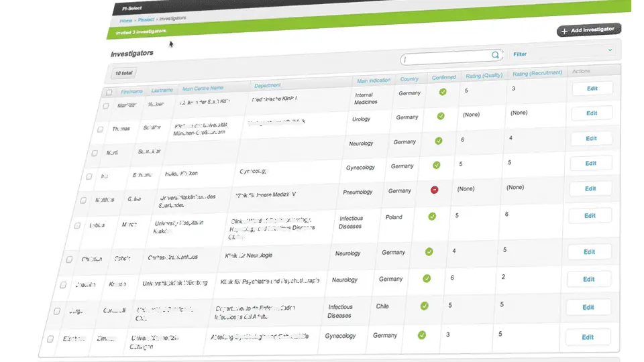Click 'Klinik für Neurologie' department cell
644x362 pixels.
point(248,255)
